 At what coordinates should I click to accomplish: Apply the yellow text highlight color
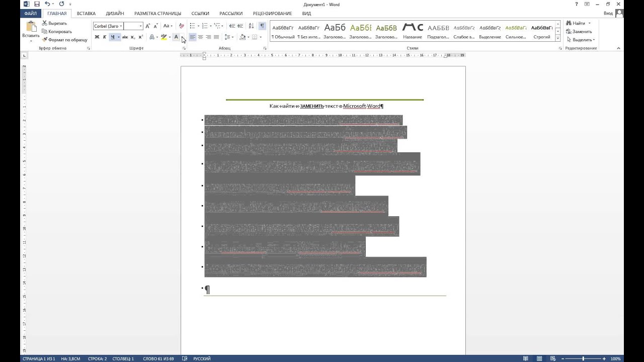coord(163,37)
